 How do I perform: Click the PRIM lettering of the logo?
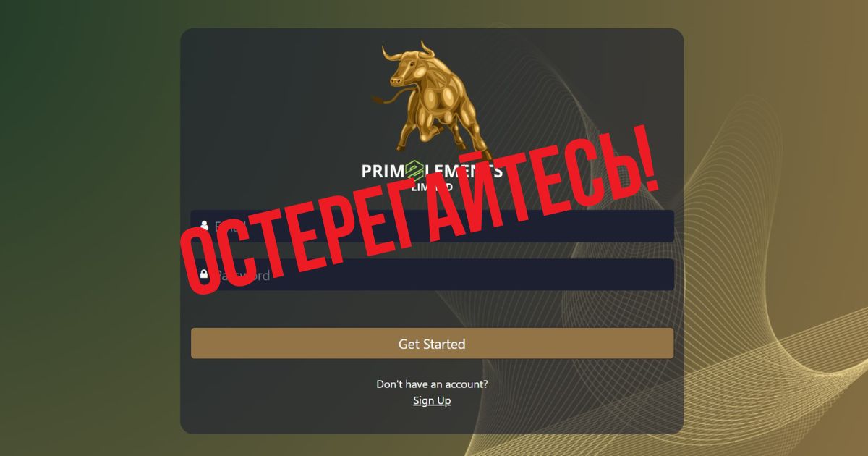[x=383, y=172]
